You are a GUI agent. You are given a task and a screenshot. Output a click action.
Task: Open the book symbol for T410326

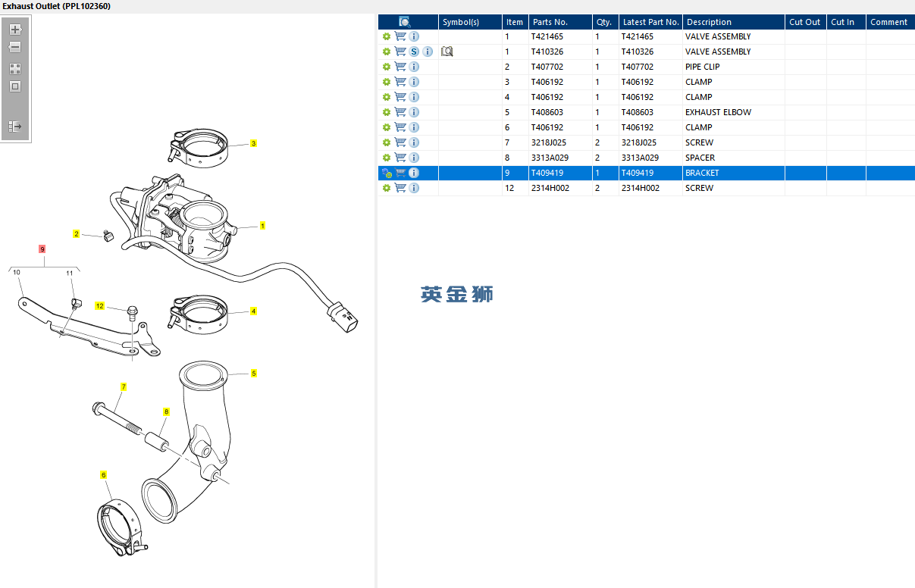pos(447,52)
